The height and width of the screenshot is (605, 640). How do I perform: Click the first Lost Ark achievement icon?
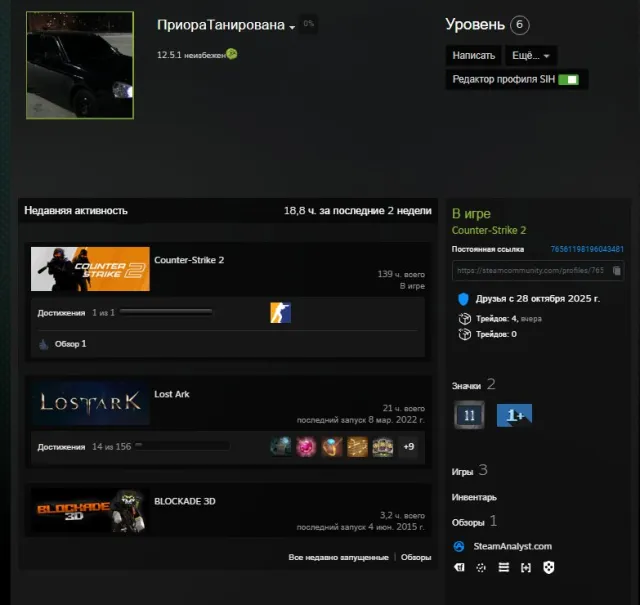coord(281,447)
